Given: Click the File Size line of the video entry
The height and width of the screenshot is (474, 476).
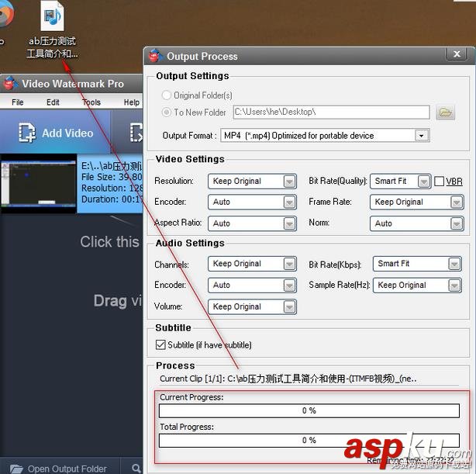Looking at the screenshot, I should coord(112,177).
